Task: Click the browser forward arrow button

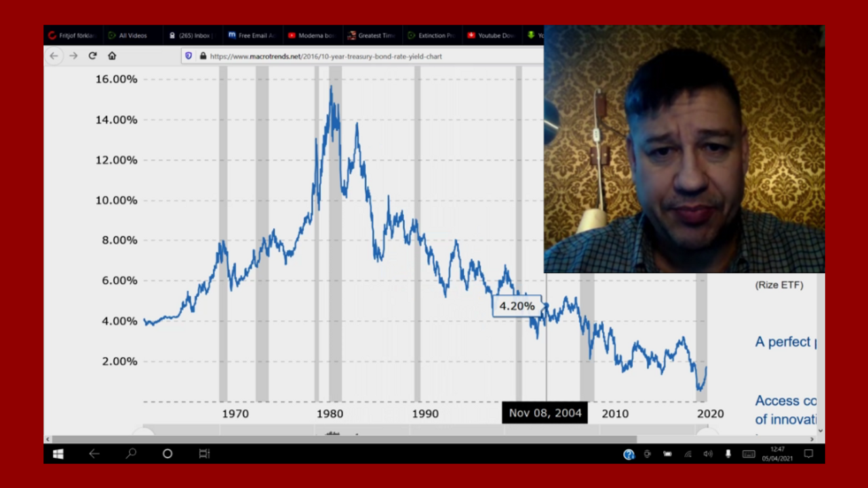Action: pos(73,56)
